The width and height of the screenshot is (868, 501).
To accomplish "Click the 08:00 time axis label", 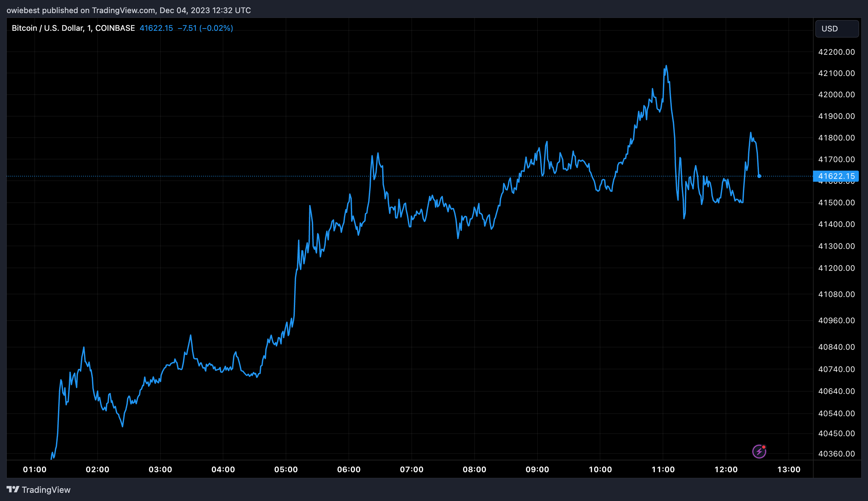I will [474, 469].
